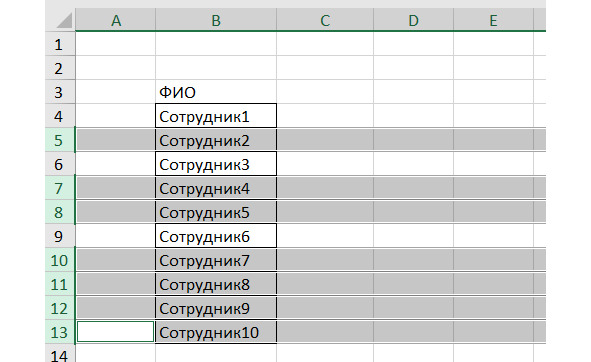
Task: Select the Сотрудник3 cell
Action: coord(216,164)
